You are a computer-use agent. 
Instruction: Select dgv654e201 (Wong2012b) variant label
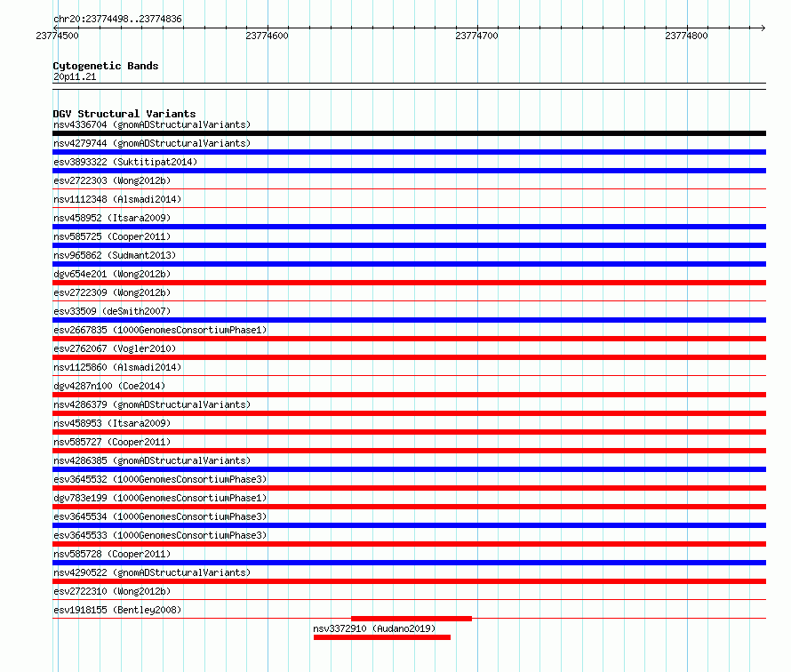(x=112, y=274)
